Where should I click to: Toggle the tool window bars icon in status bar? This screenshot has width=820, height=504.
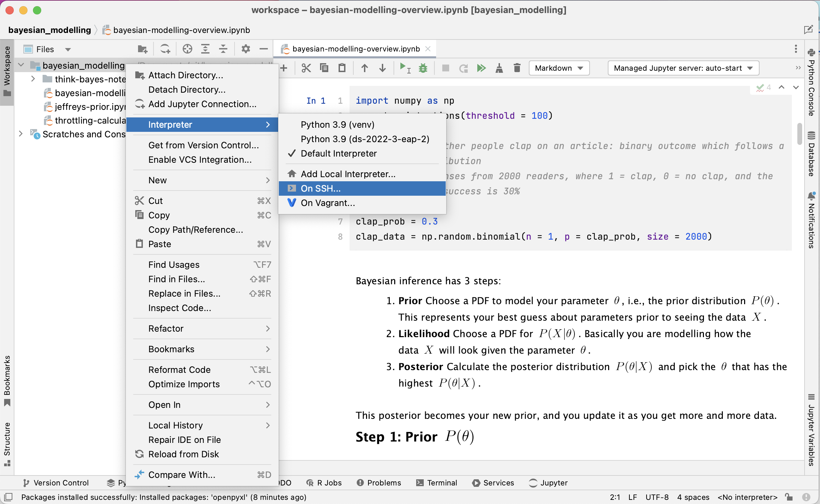[x=8, y=497]
